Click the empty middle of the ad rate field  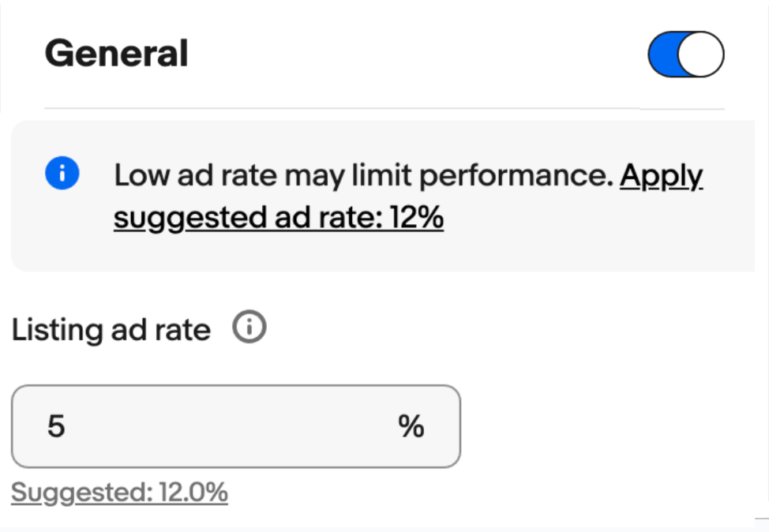[x=229, y=427]
